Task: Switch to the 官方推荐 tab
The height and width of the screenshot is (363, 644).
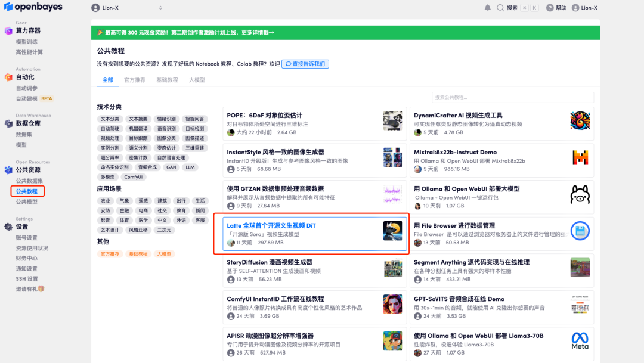Action: click(x=135, y=79)
